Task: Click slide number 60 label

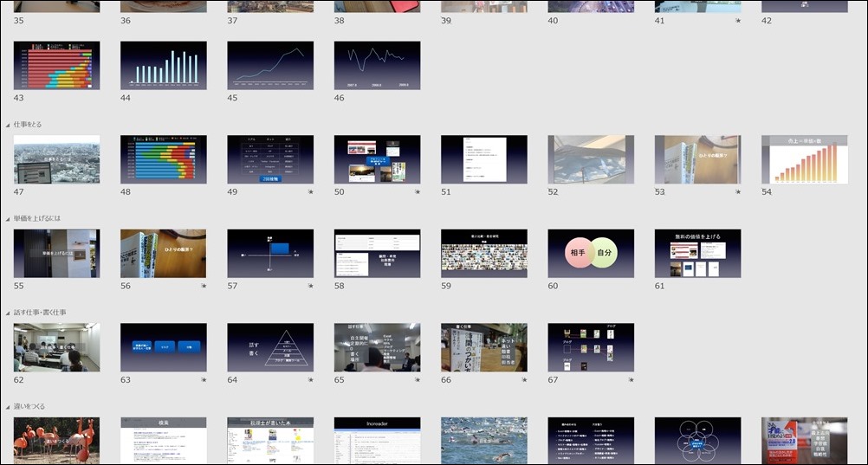Action: 553,287
